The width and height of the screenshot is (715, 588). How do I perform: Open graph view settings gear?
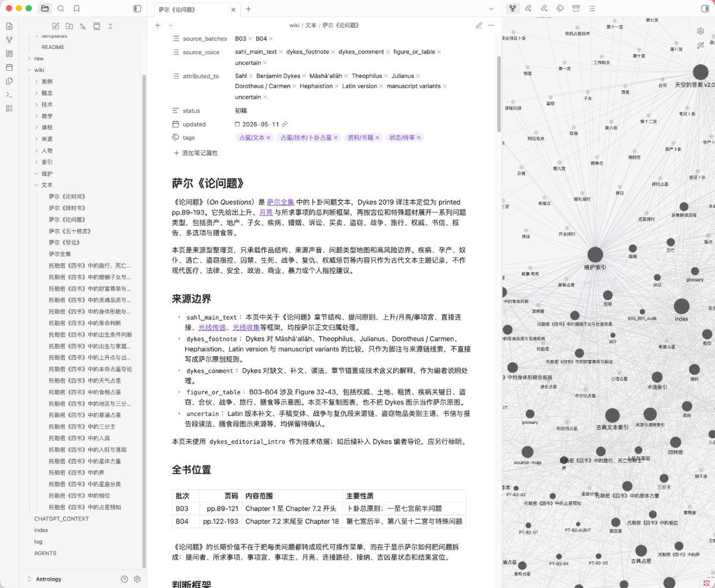click(700, 31)
